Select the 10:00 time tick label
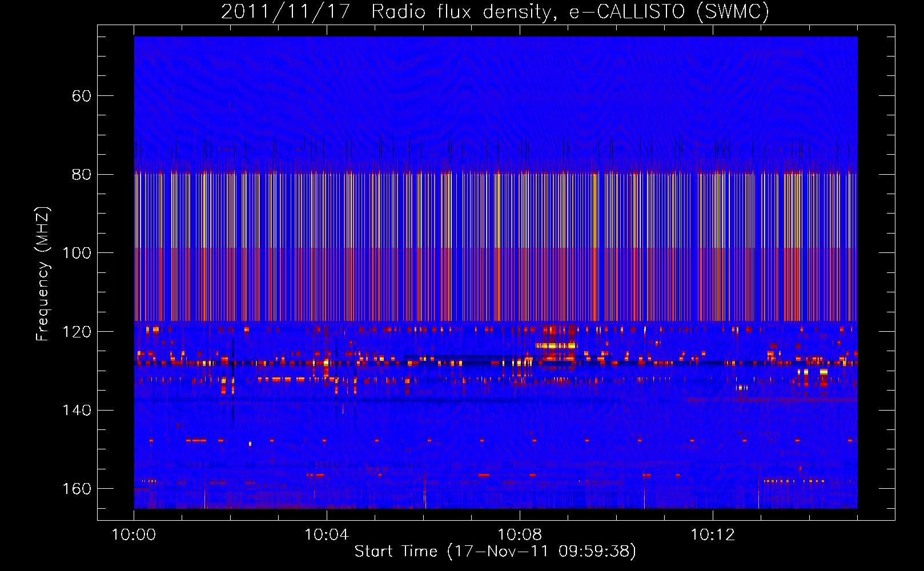This screenshot has height=571, width=924. 134,535
